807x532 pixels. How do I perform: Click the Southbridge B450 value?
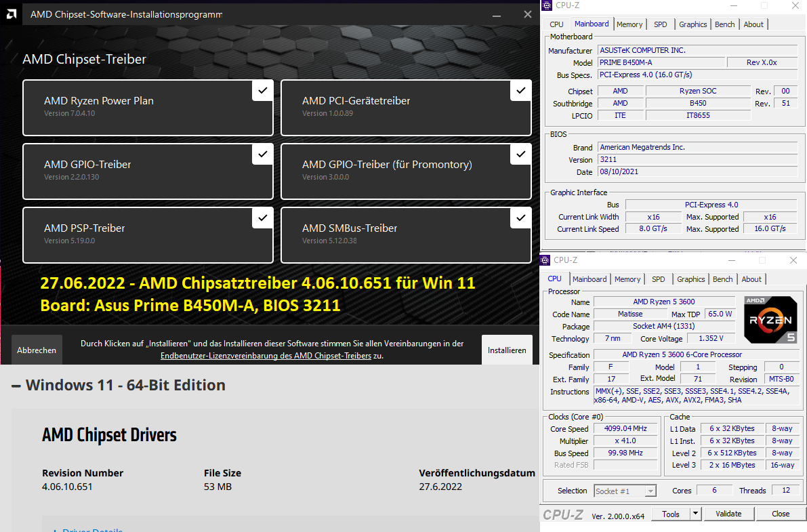point(698,103)
